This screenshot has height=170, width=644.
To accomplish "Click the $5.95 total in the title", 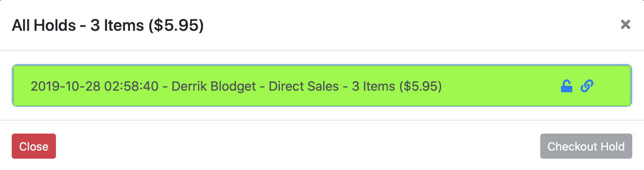I will coord(176,25).
